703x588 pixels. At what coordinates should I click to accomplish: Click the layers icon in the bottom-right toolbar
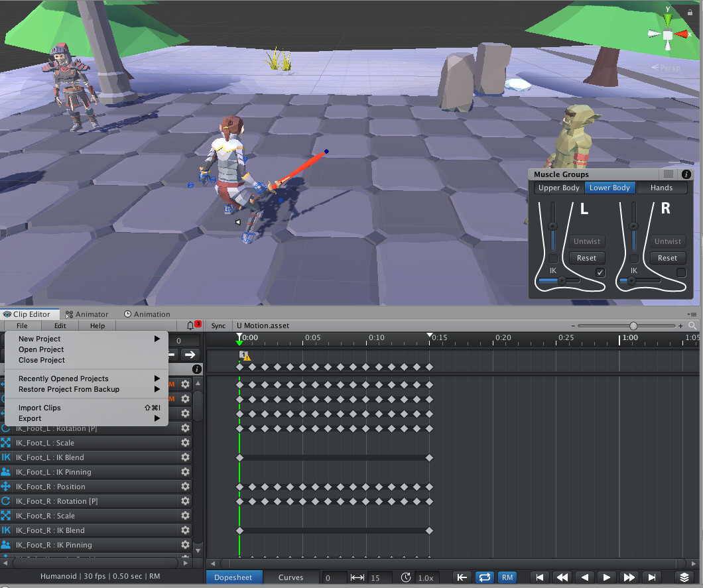pos(684,577)
